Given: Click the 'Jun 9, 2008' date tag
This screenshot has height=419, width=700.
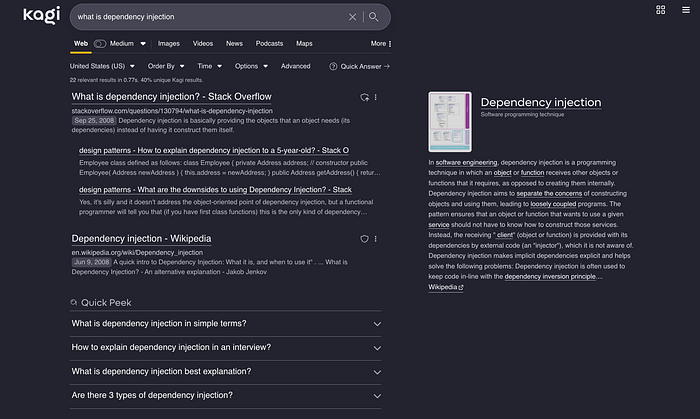Looking at the screenshot, I should [x=92, y=262].
